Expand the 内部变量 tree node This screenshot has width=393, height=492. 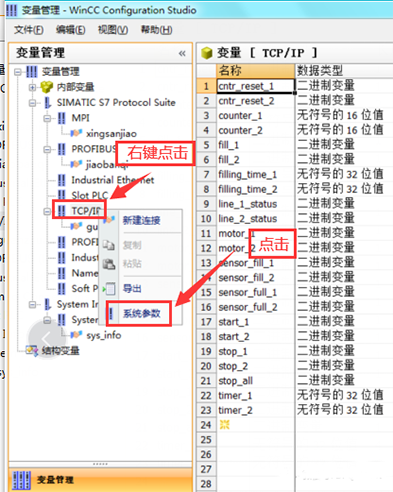pyautogui.click(x=32, y=88)
